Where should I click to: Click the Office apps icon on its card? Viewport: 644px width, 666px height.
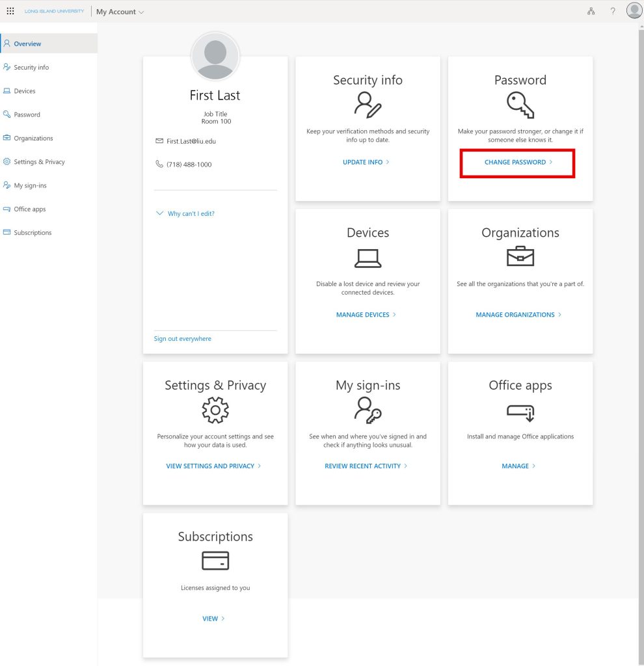pyautogui.click(x=520, y=412)
